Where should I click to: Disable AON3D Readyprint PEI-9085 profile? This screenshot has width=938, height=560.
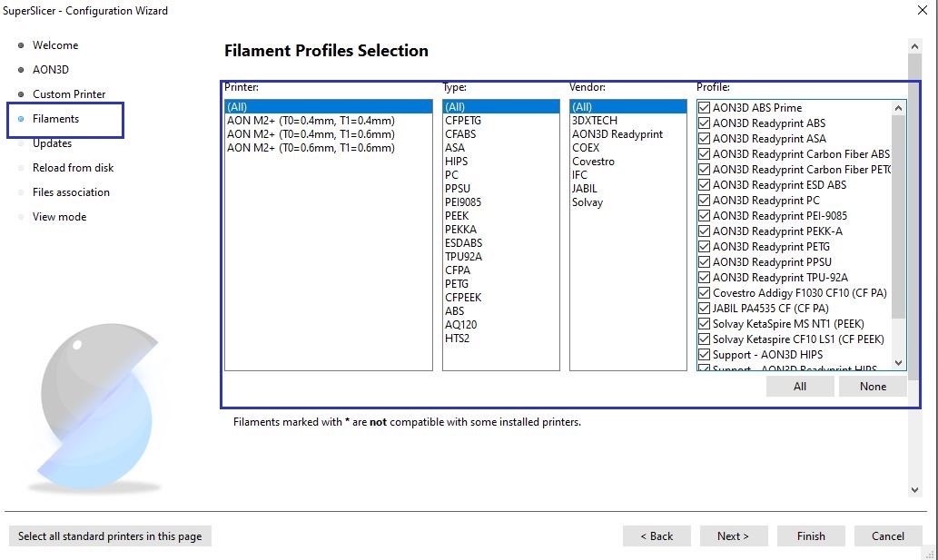point(704,216)
